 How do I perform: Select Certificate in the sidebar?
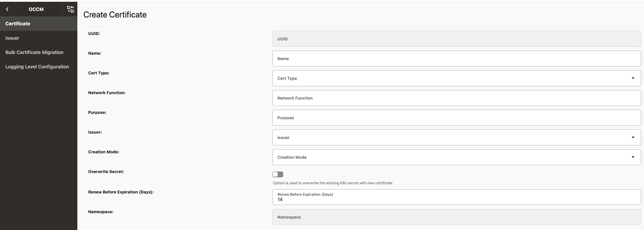tap(17, 24)
